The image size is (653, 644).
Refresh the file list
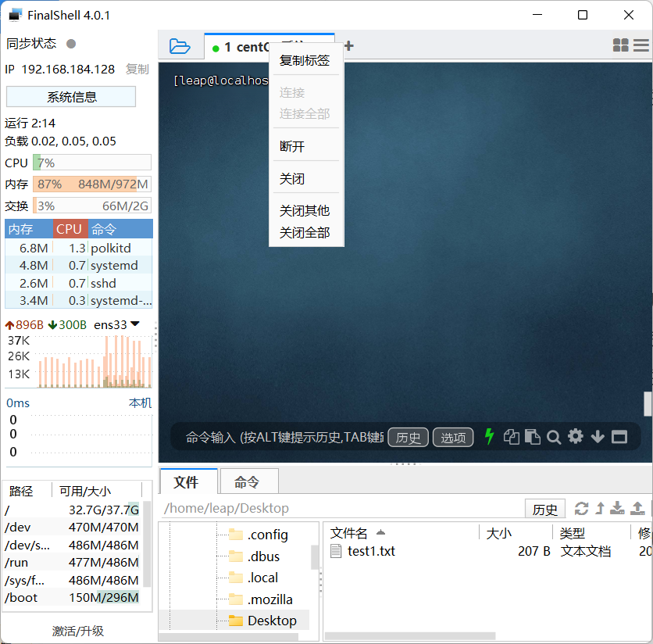tap(581, 509)
